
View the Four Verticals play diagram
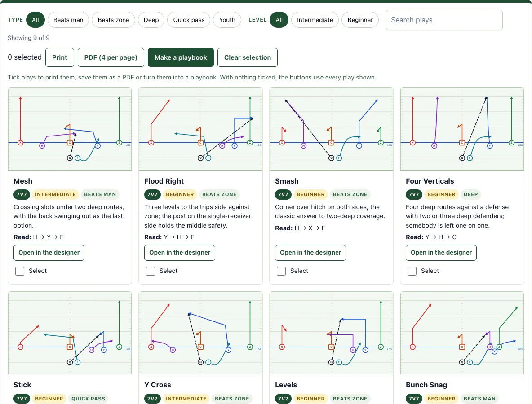pos(462,129)
